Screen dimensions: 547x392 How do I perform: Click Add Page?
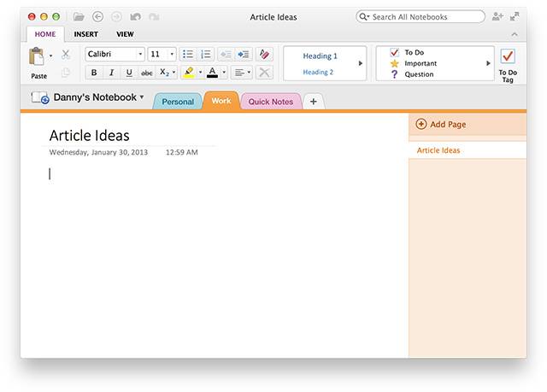point(441,125)
